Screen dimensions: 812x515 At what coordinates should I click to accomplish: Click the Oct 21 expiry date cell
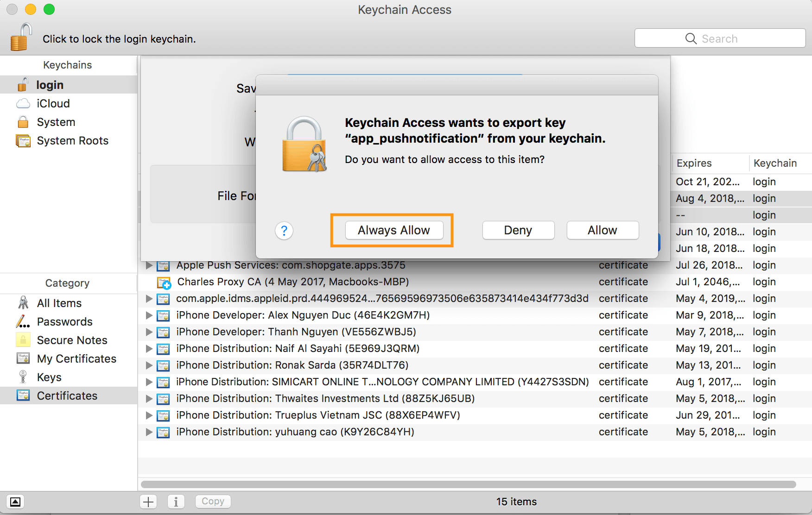click(708, 182)
